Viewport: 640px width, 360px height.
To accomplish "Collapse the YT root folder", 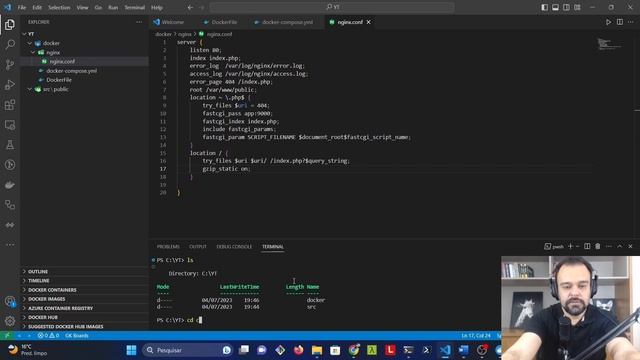I will click(24, 34).
